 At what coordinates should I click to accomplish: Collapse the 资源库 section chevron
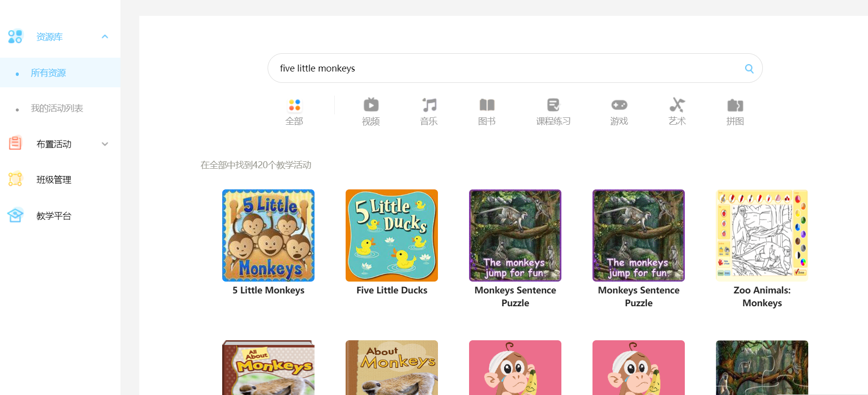(x=105, y=36)
